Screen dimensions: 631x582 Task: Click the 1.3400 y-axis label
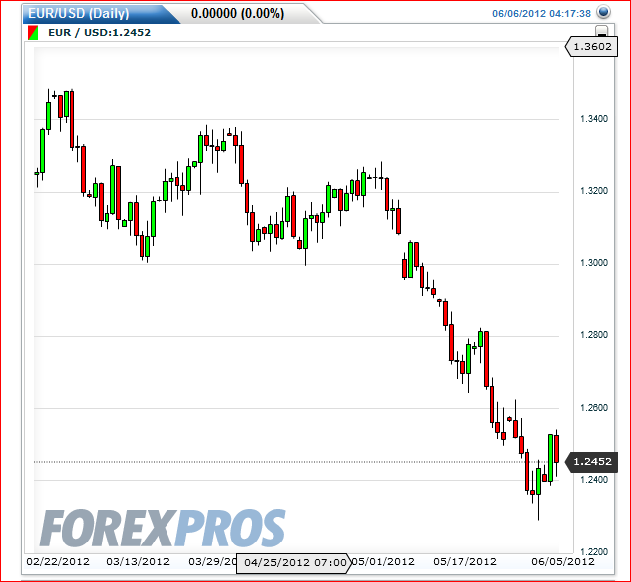pos(594,119)
